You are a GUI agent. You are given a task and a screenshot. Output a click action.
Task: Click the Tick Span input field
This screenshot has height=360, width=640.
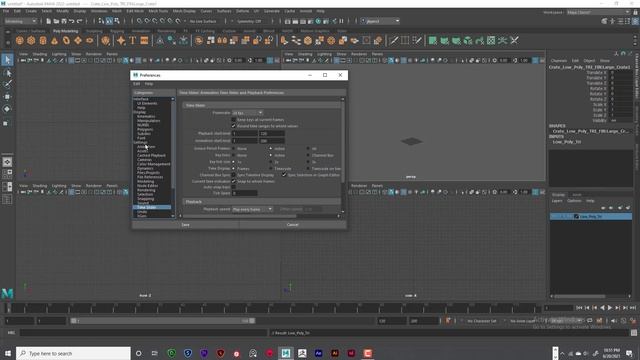click(244, 193)
